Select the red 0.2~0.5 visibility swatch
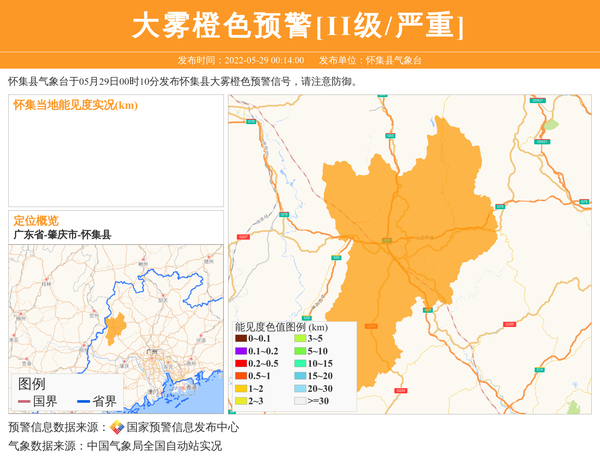Screen dimensions: 600x471 pyautogui.click(x=241, y=364)
